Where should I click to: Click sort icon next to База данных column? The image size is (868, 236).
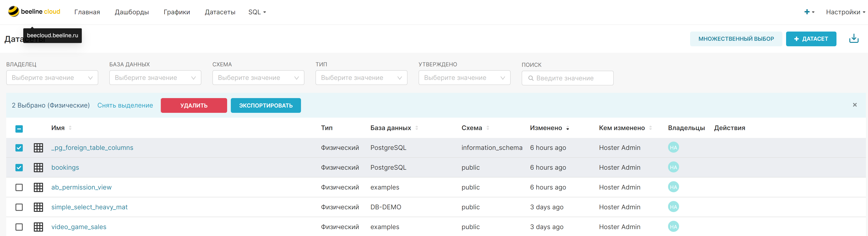(x=417, y=128)
